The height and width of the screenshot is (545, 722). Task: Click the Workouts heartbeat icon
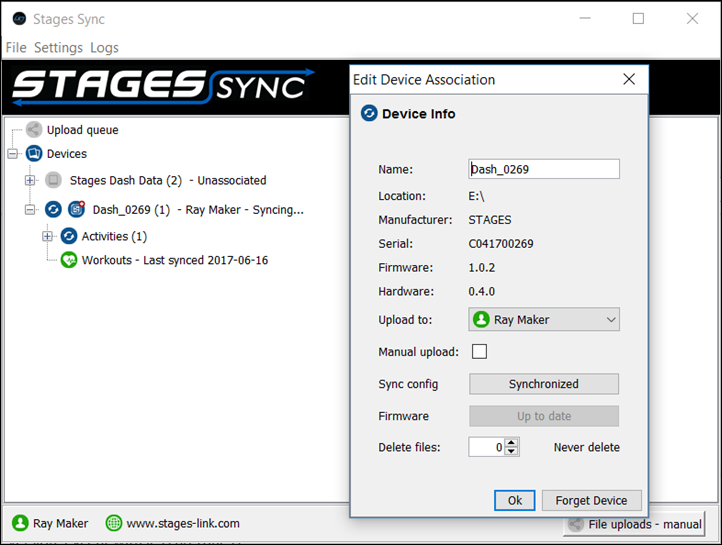69,260
